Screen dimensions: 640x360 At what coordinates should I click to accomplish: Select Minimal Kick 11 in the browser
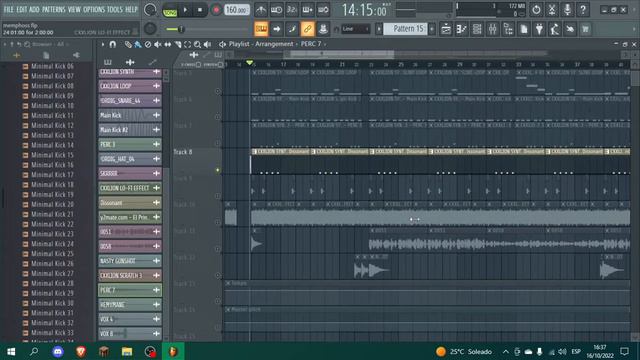pyautogui.click(x=53, y=116)
